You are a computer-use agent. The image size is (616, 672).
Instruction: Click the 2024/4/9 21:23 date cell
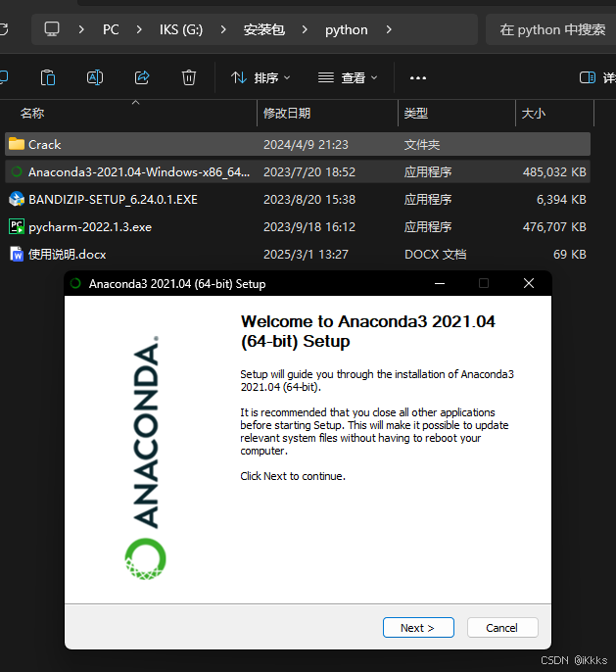tap(306, 145)
